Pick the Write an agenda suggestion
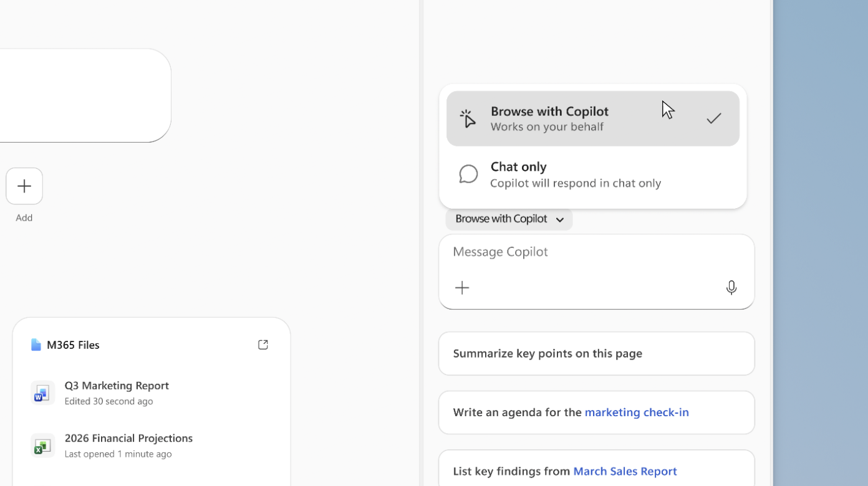The width and height of the screenshot is (868, 486). (x=596, y=412)
